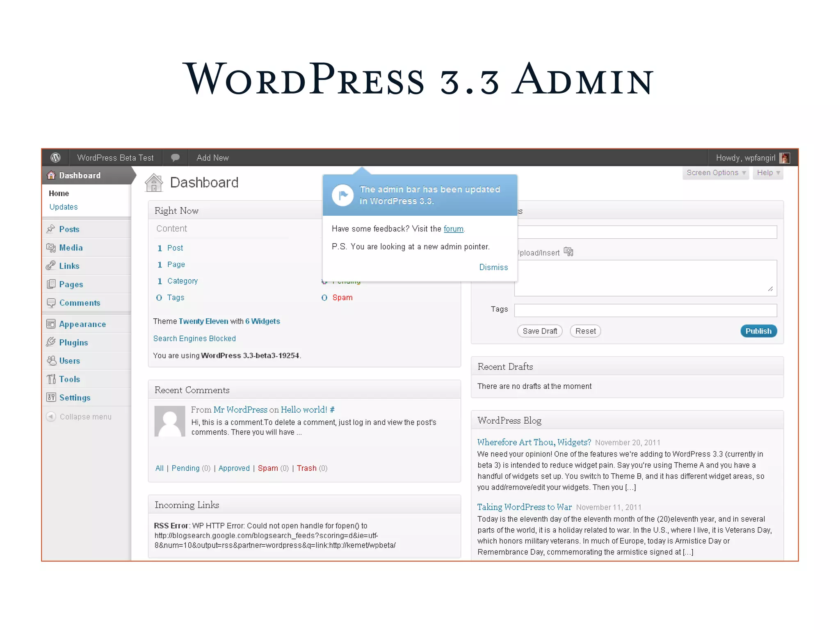Open the 6 Widgets link

click(x=262, y=321)
